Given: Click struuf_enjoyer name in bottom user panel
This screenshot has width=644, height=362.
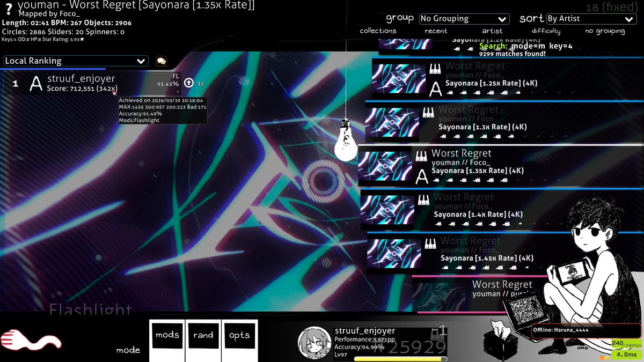Looking at the screenshot, I should (364, 331).
